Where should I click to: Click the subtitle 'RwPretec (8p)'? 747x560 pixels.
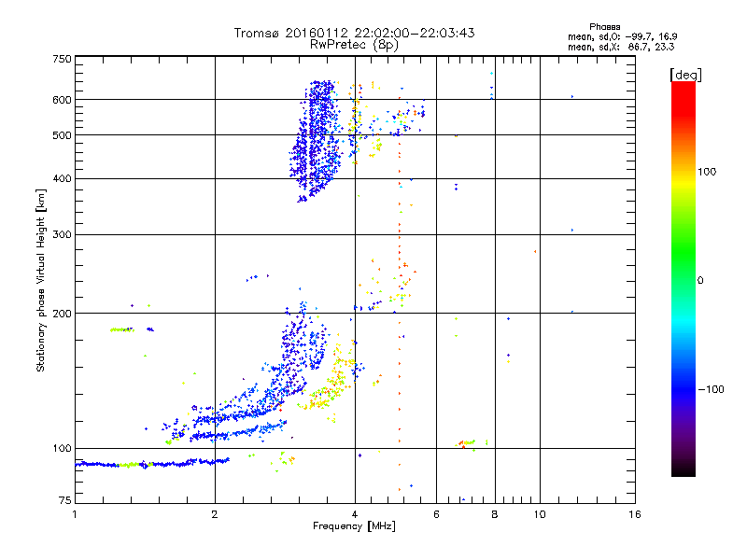[x=354, y=45]
